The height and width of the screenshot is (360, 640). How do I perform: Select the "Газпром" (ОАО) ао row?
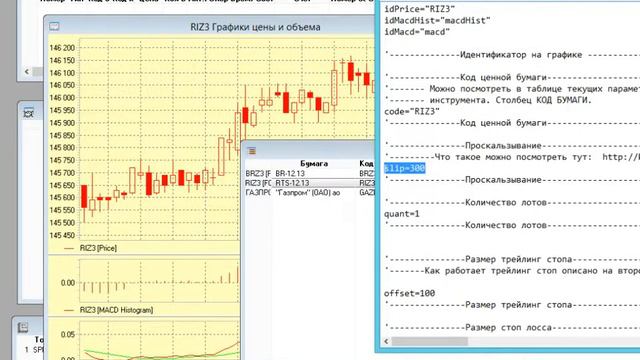click(309, 193)
